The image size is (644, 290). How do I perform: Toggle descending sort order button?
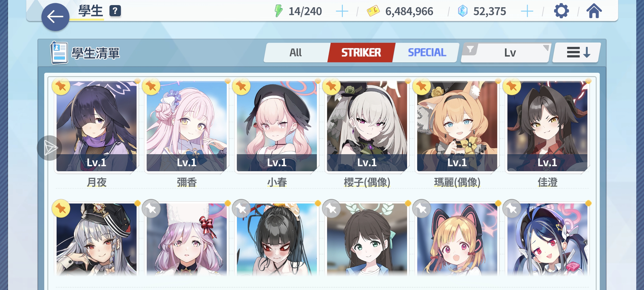576,52
